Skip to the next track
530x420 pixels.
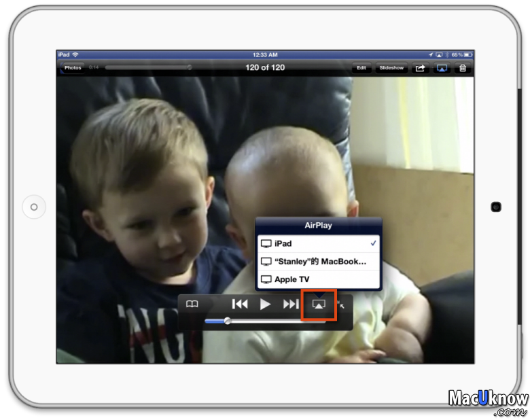pos(290,304)
